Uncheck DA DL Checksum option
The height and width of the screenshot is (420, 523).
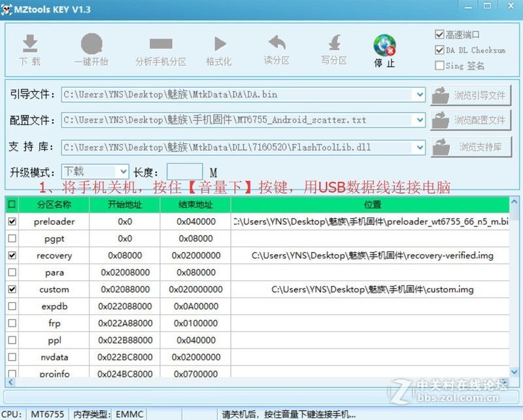coord(440,48)
